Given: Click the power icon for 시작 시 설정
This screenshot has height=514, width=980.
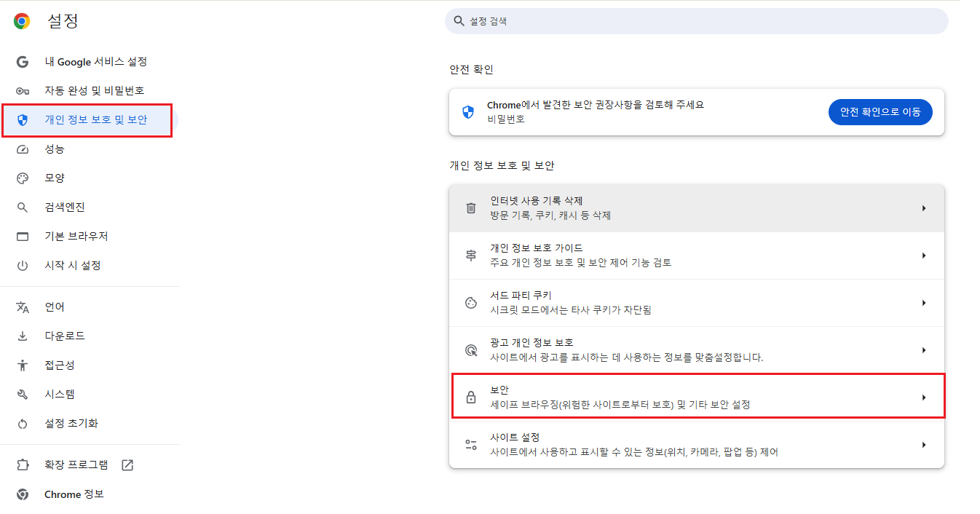Looking at the screenshot, I should tap(23, 266).
